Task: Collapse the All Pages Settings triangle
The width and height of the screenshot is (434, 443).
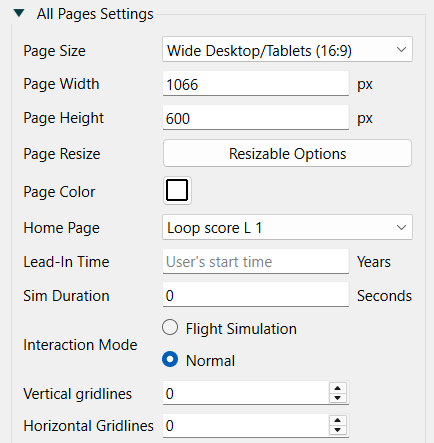Action: click(x=19, y=13)
